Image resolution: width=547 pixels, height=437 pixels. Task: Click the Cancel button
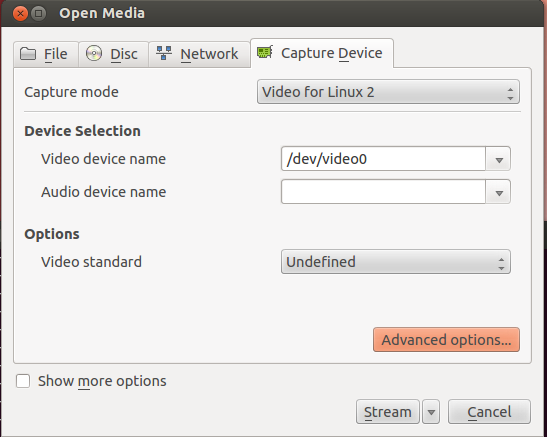click(x=489, y=412)
